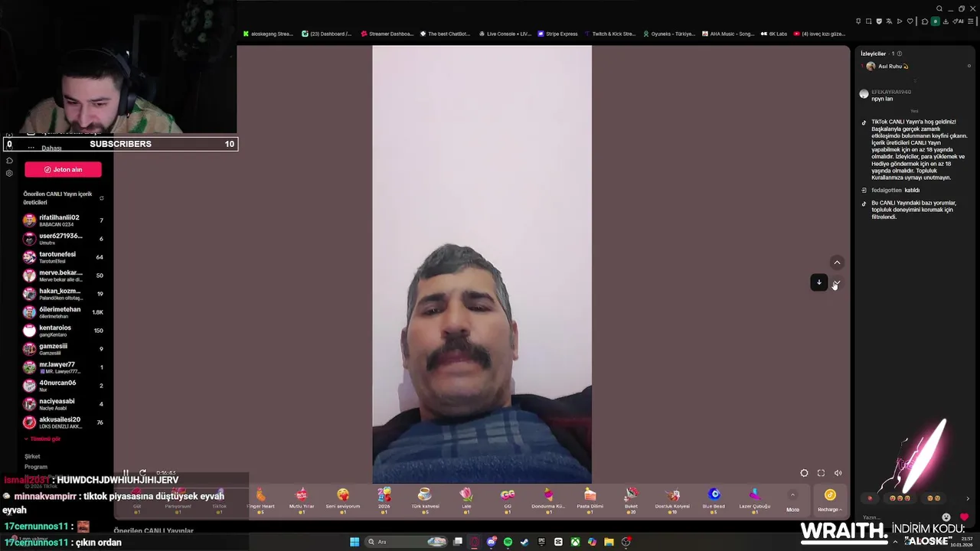The width and height of the screenshot is (980, 551).
Task: Open tarotunefesi live stream
Action: [x=64, y=257]
